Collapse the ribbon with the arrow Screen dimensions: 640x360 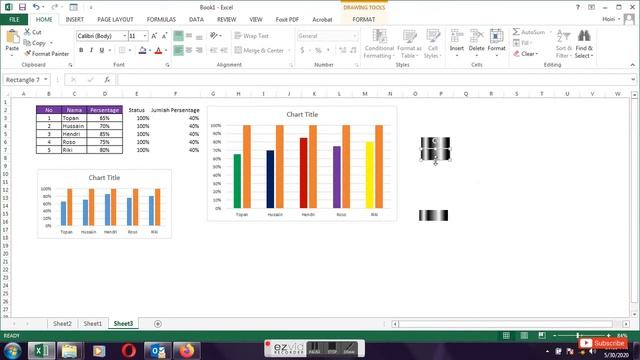coord(633,64)
